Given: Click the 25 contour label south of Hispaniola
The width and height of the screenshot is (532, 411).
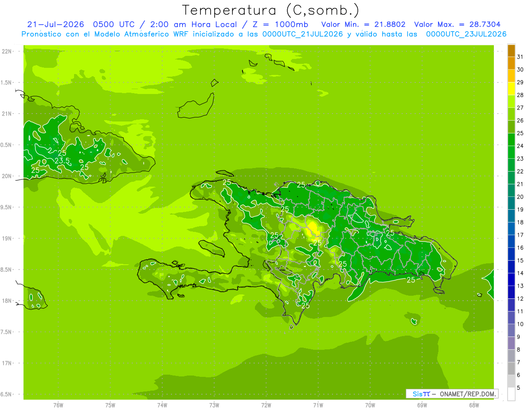Looking at the screenshot, I should [305, 305].
